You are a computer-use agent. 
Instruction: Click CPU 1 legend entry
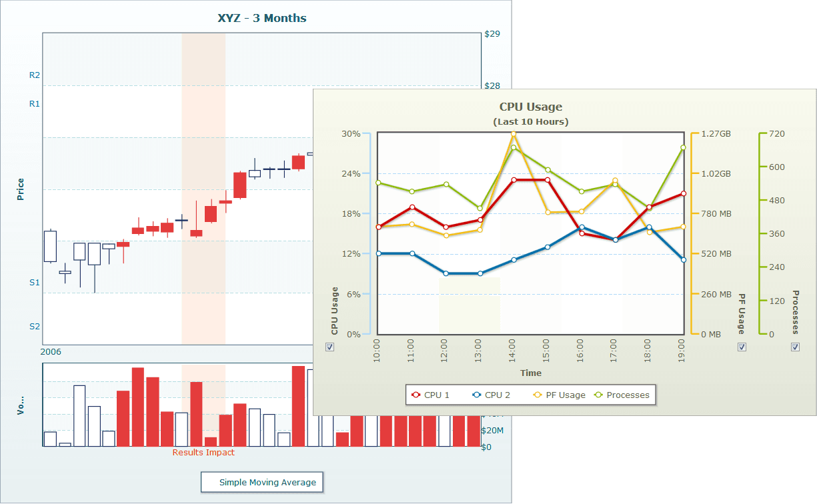431,395
